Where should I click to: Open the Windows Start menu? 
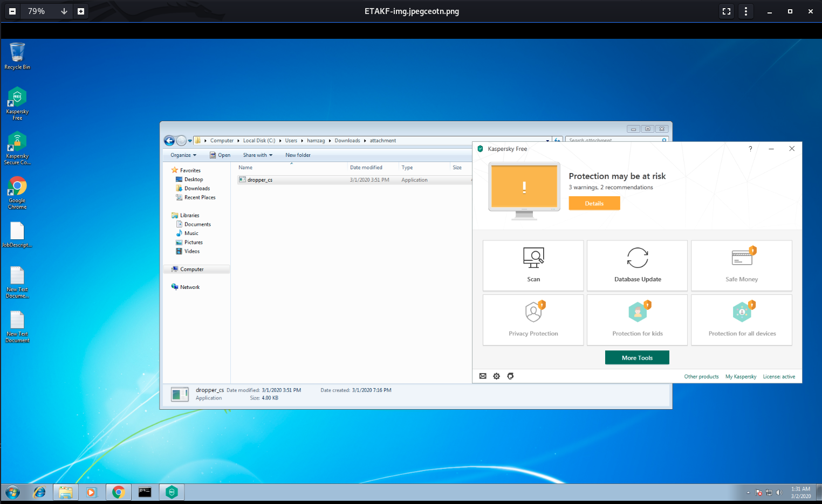click(x=12, y=492)
